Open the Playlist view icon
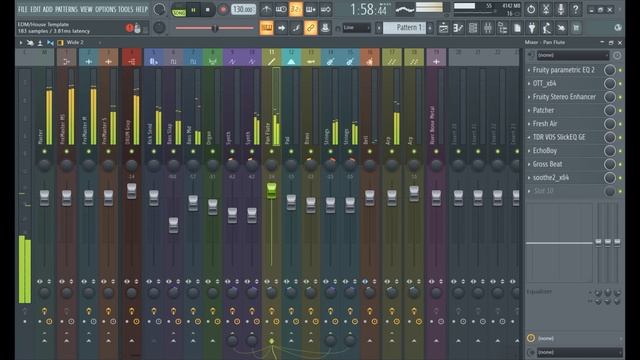Viewport: 640px width, 360px height. [x=443, y=28]
